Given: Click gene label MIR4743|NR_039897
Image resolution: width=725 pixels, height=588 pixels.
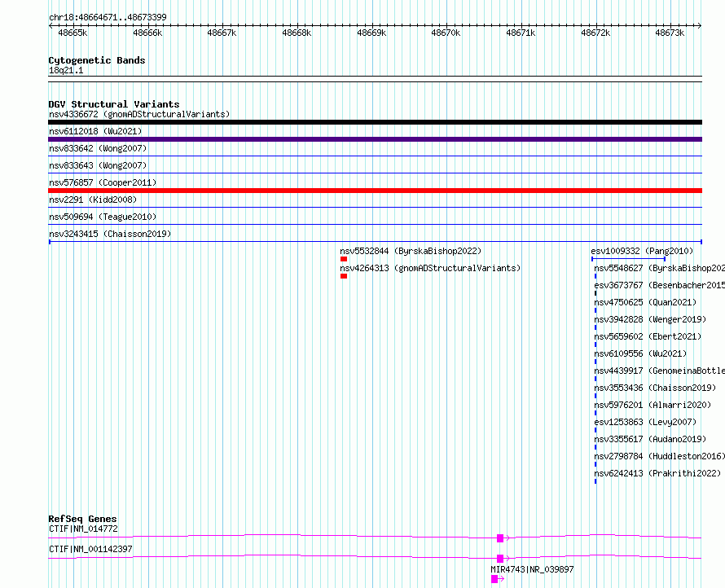Looking at the screenshot, I should (532, 569).
